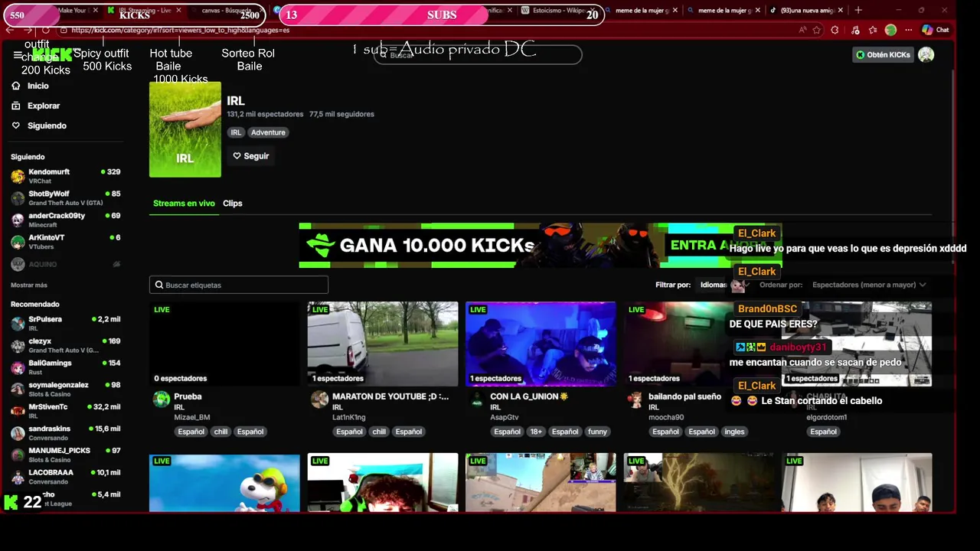Open new browser tab with plus icon
Image resolution: width=980 pixels, height=551 pixels.
point(858,10)
